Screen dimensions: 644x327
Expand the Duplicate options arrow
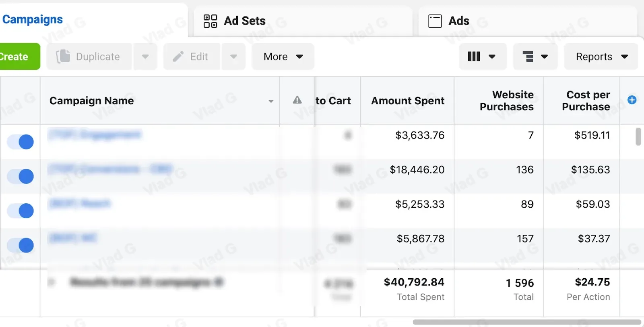145,56
